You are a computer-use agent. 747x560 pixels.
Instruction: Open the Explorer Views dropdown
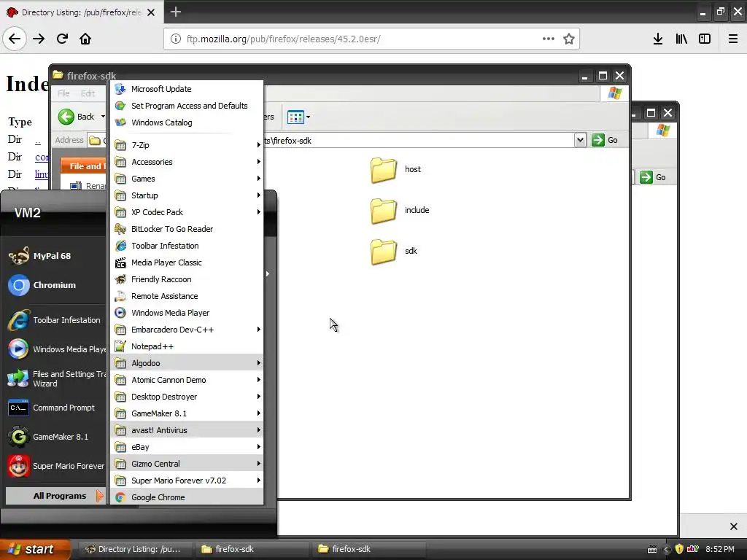[x=308, y=117]
